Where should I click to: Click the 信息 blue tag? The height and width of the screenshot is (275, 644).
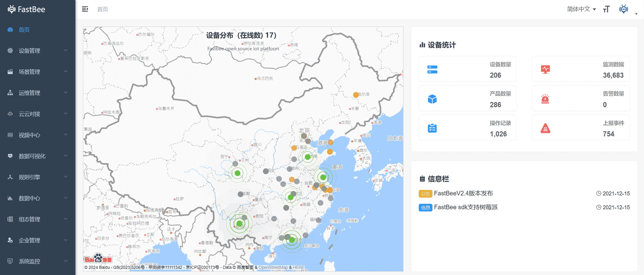pyautogui.click(x=425, y=207)
